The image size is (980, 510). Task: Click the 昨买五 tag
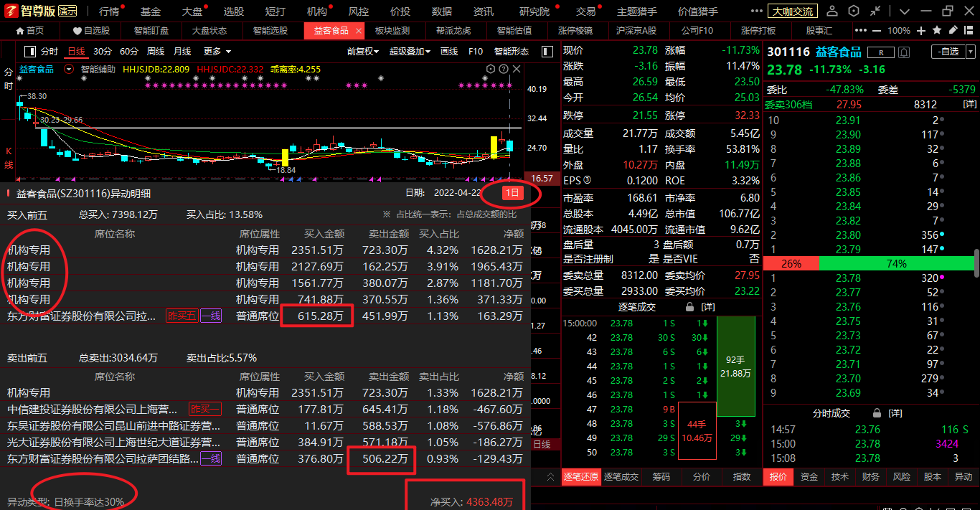(x=182, y=316)
